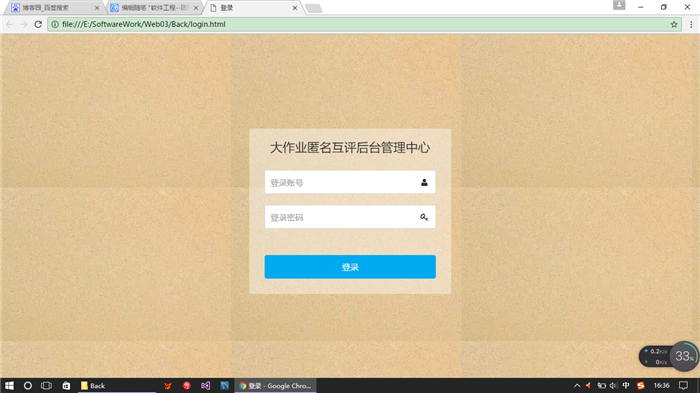Select the 登录 browser tab
Image resolution: width=700 pixels, height=393 pixels.
(253, 8)
